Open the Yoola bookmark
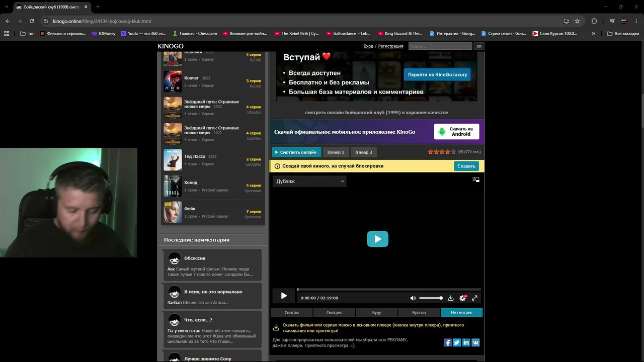 (143, 34)
